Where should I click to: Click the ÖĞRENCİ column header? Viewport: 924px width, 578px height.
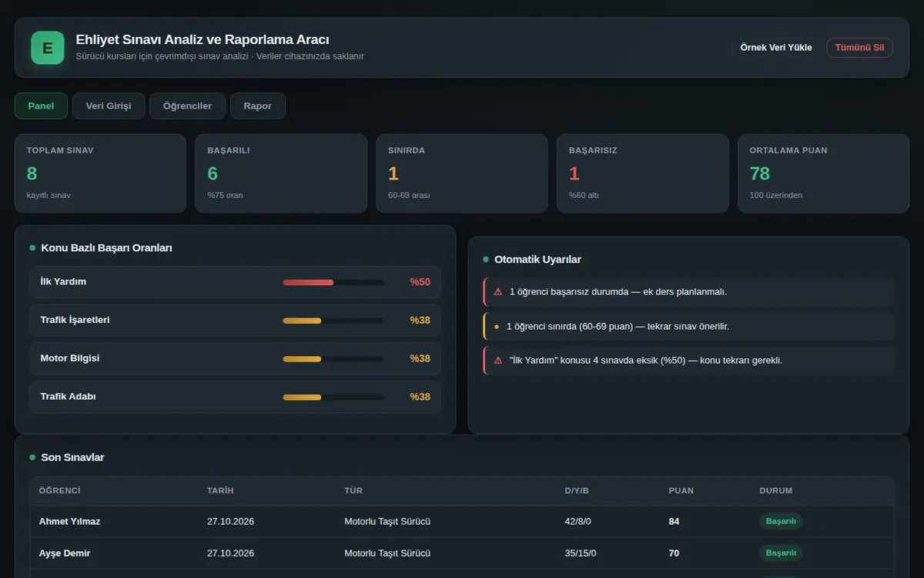pos(60,491)
